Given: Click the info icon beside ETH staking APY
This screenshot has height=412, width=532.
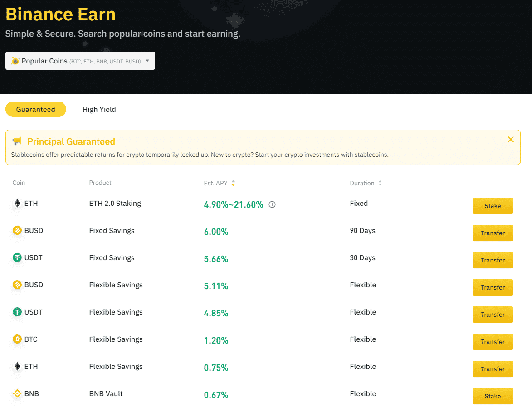Looking at the screenshot, I should [272, 204].
